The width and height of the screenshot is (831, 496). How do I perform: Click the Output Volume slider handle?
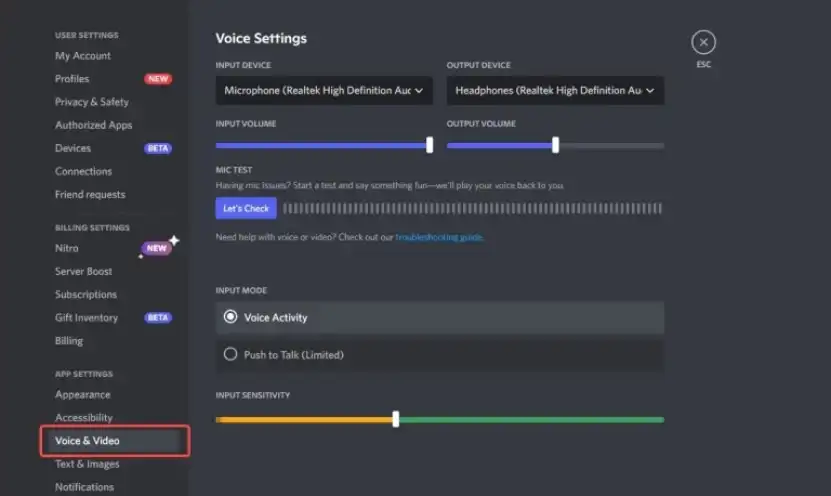(555, 145)
